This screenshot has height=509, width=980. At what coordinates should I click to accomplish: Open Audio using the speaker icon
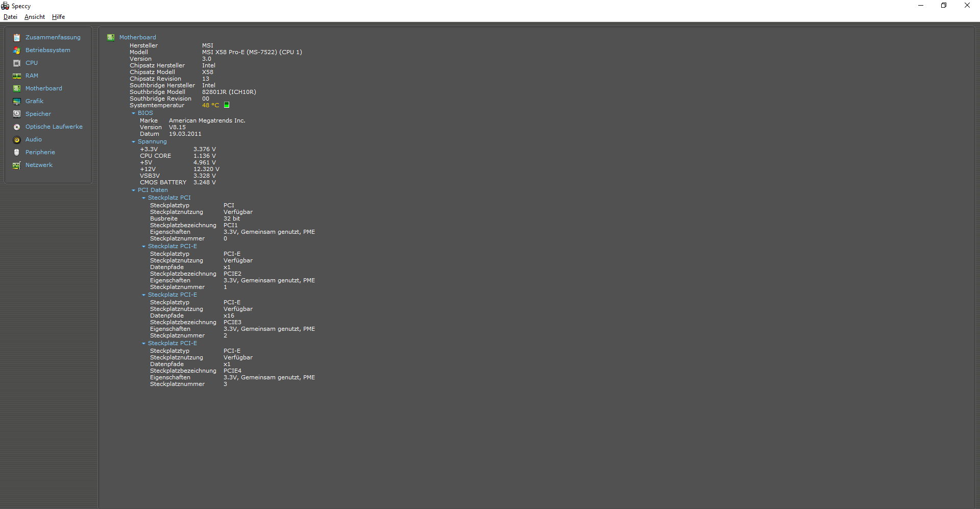pos(17,140)
